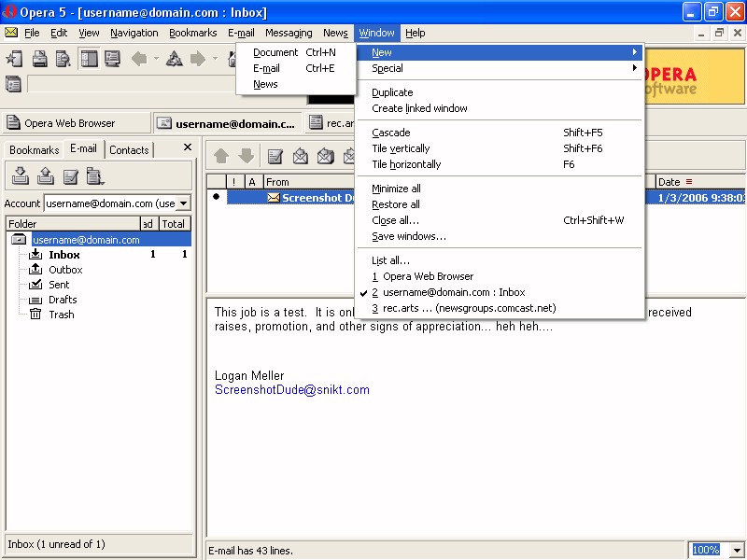Switch to Opera Web Browser window tab

[x=76, y=123]
